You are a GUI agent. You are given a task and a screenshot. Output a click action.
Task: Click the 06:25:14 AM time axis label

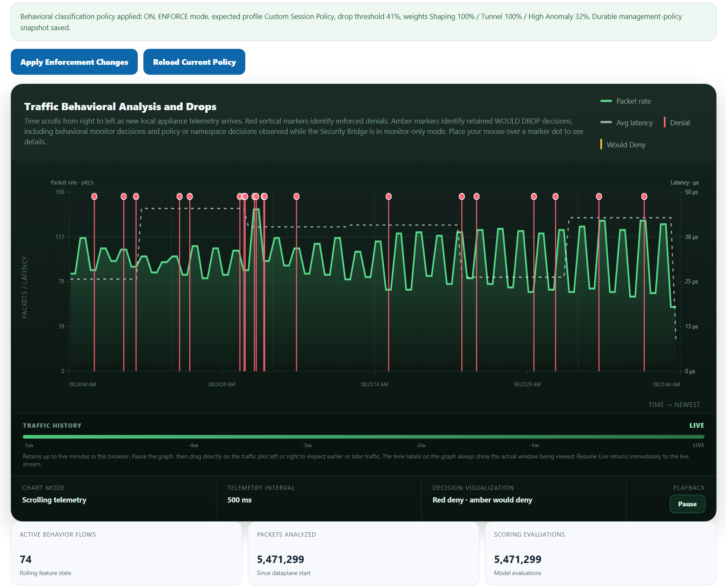pyautogui.click(x=374, y=385)
